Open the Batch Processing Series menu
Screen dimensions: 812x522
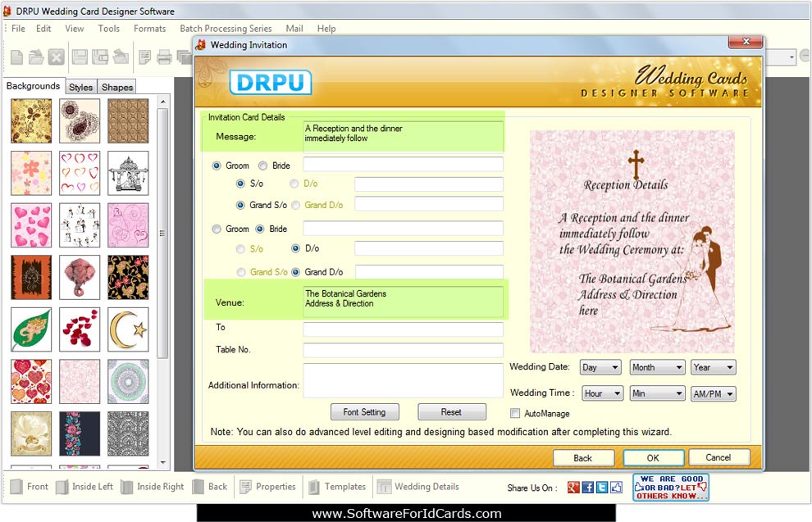226,29
